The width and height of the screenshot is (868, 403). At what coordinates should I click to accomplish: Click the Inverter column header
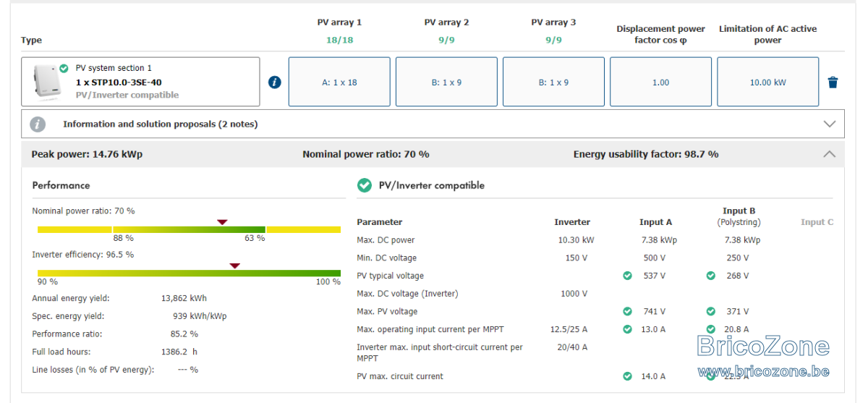click(x=572, y=222)
